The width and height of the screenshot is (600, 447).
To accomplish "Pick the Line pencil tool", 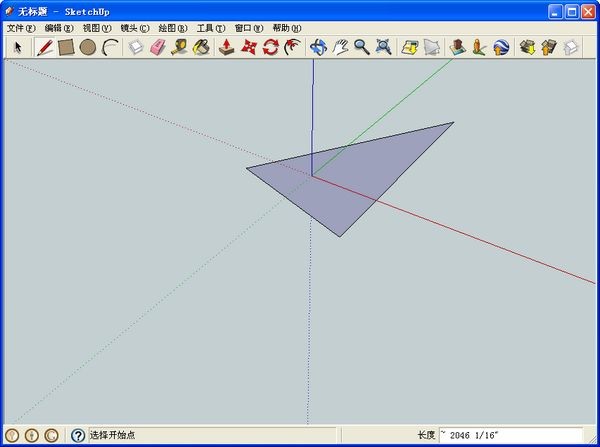I will 45,47.
